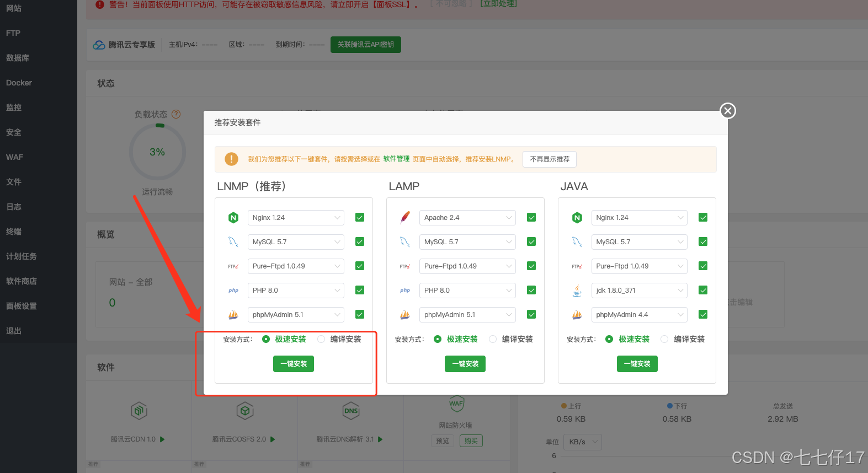Click the 预览 button under 网站防火墙
Image resolution: width=868 pixels, height=473 pixels.
(x=443, y=441)
